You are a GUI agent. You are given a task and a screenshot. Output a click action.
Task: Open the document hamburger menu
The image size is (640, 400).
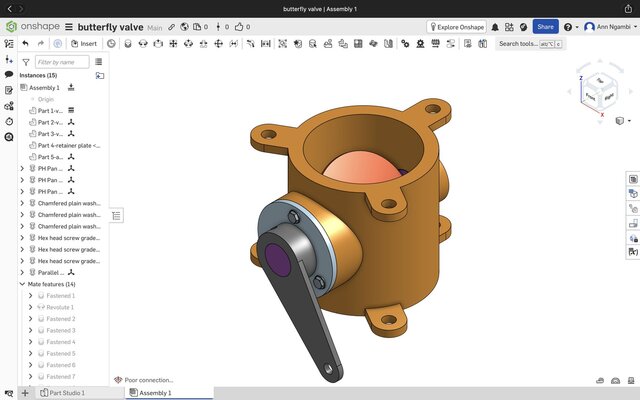[x=69, y=27]
